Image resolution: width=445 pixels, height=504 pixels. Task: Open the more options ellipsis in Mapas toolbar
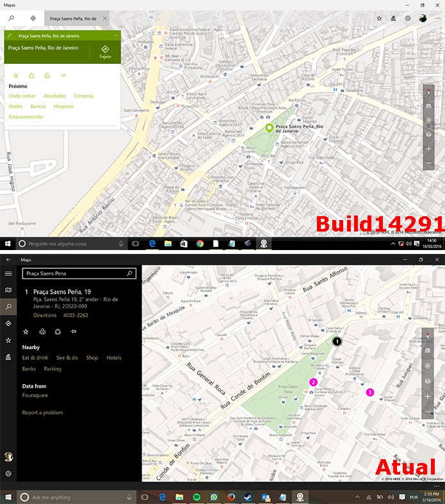(x=437, y=19)
